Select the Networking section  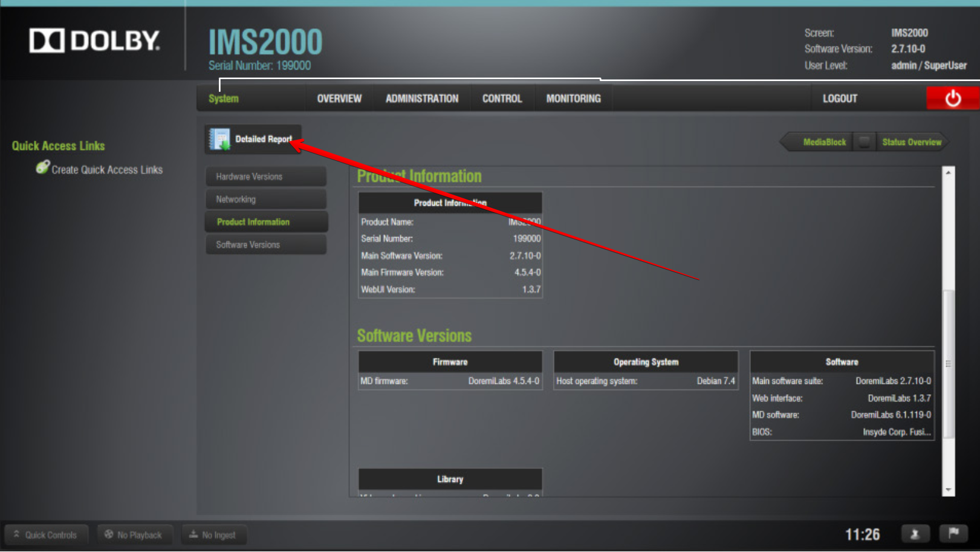click(266, 200)
